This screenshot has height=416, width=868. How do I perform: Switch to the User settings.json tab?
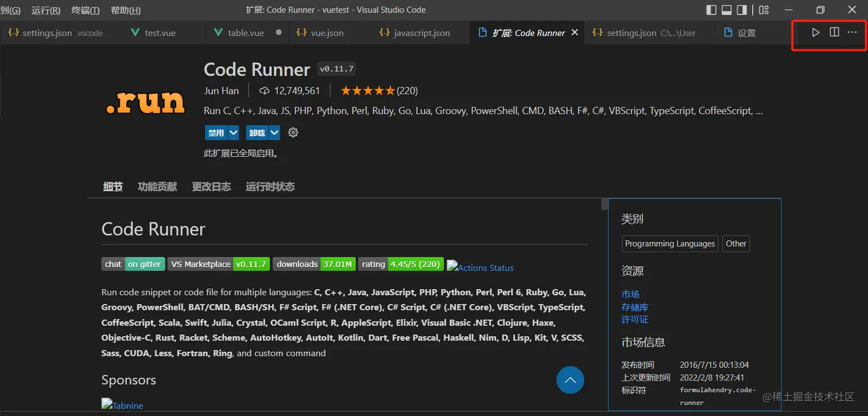(650, 33)
